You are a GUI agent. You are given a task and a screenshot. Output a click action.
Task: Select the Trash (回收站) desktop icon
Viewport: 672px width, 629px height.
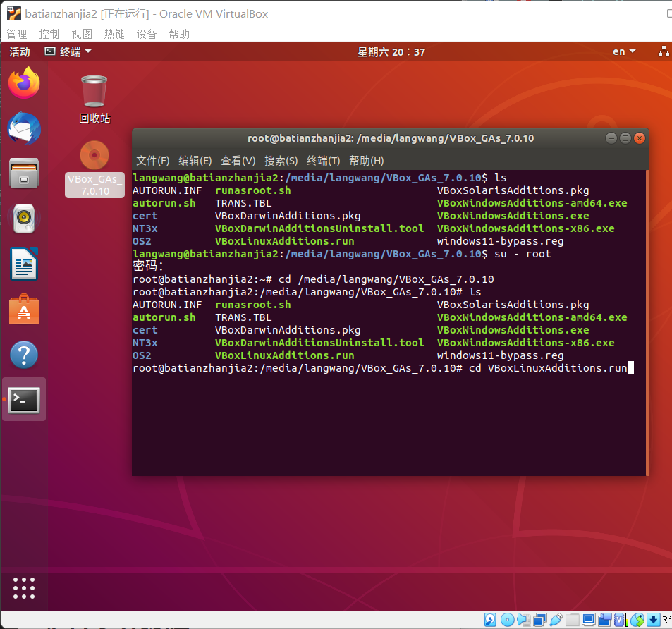coord(94,99)
